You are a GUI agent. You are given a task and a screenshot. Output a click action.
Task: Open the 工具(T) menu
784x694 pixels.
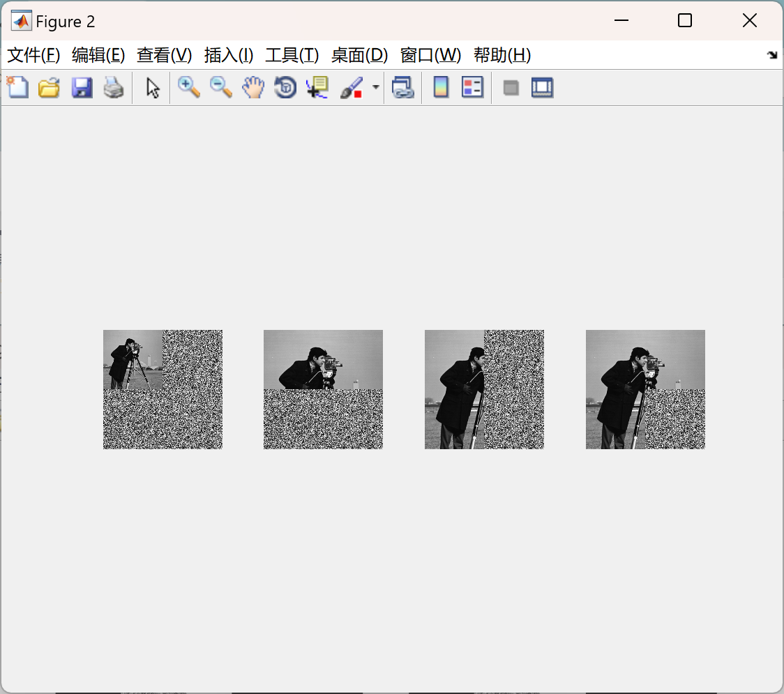click(292, 55)
